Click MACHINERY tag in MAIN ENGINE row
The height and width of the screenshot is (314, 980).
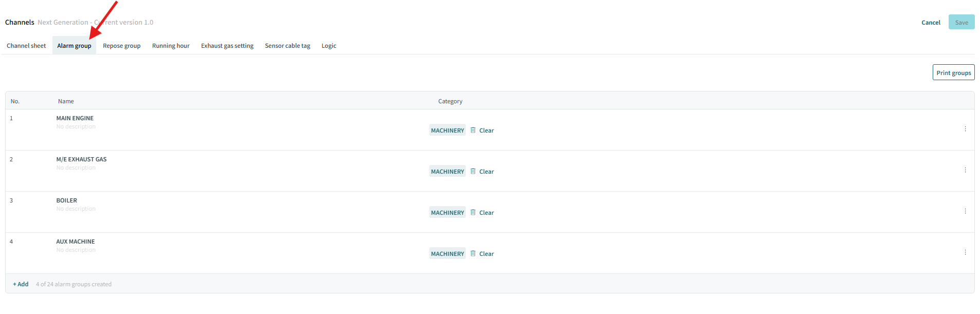(x=447, y=130)
